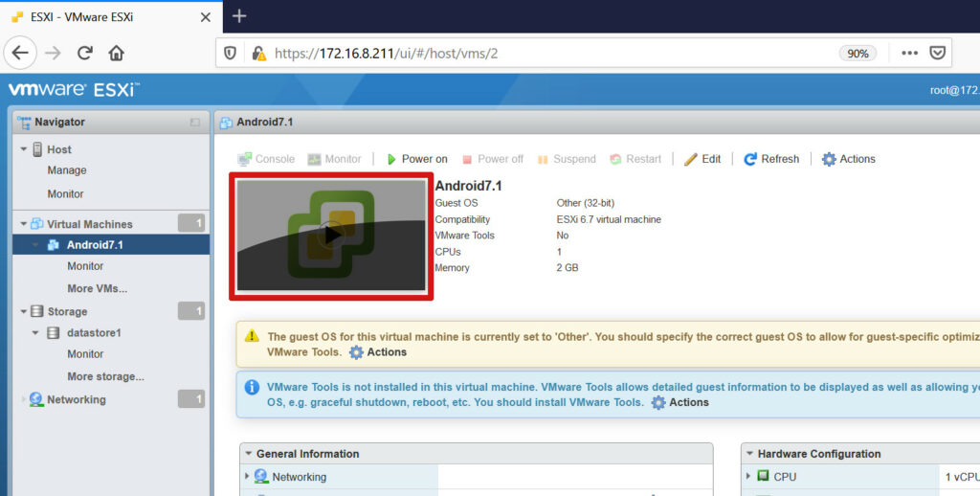Collapse the datastore1 tree node
Viewport: 980px width, 496px height.
pyautogui.click(x=35, y=333)
